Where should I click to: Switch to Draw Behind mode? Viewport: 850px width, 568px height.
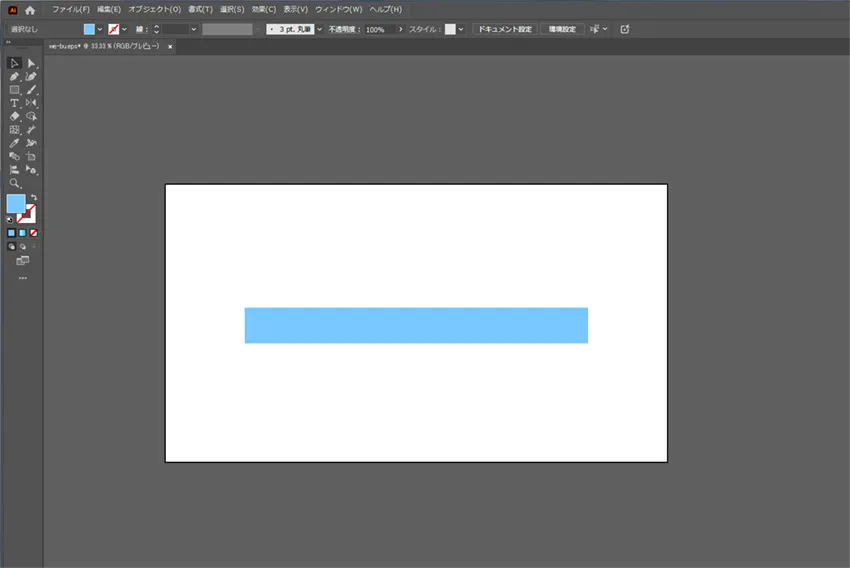coord(22,246)
